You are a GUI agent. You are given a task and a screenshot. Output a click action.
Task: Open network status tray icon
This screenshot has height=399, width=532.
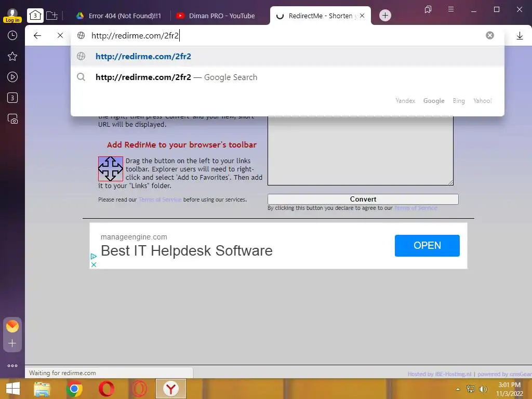click(x=471, y=389)
